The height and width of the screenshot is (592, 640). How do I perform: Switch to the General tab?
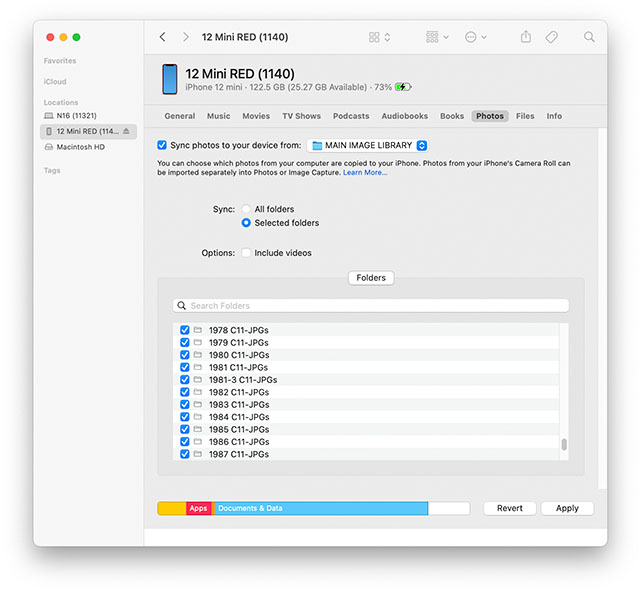180,116
